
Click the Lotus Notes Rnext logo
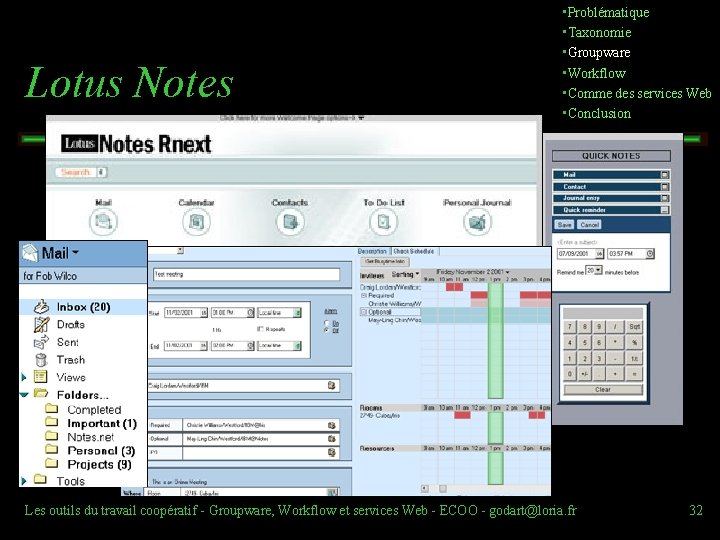pos(136,144)
